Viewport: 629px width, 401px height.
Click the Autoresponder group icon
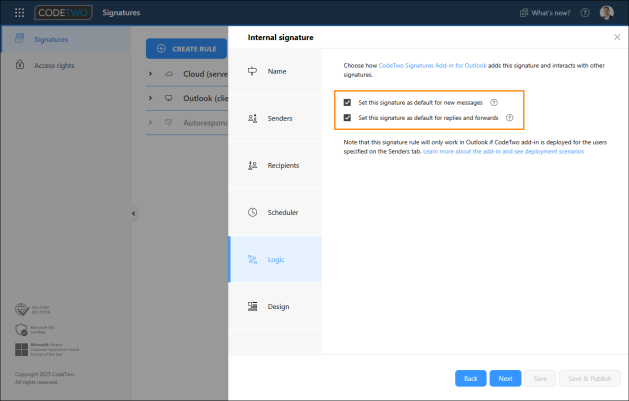pyautogui.click(x=169, y=122)
